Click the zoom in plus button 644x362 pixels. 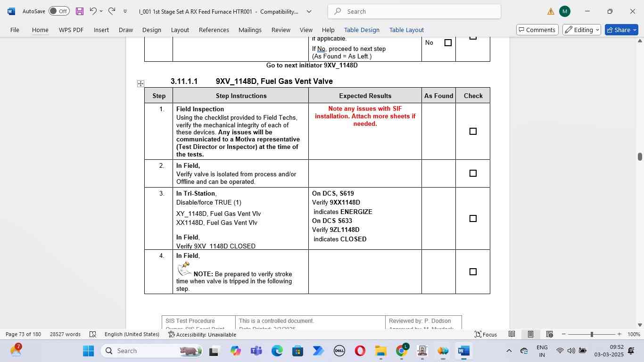point(619,334)
